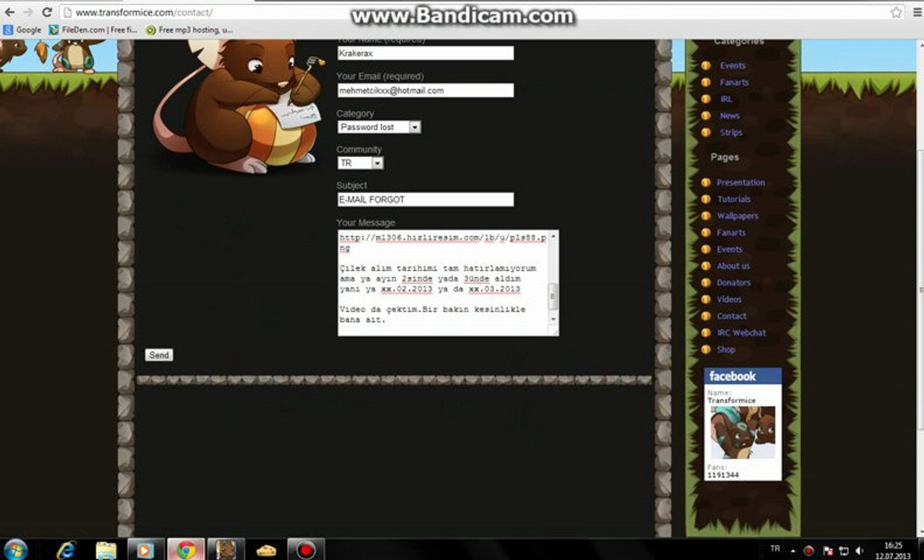The width and height of the screenshot is (924, 560).
Task: Open the Presentation page link
Action: (740, 182)
